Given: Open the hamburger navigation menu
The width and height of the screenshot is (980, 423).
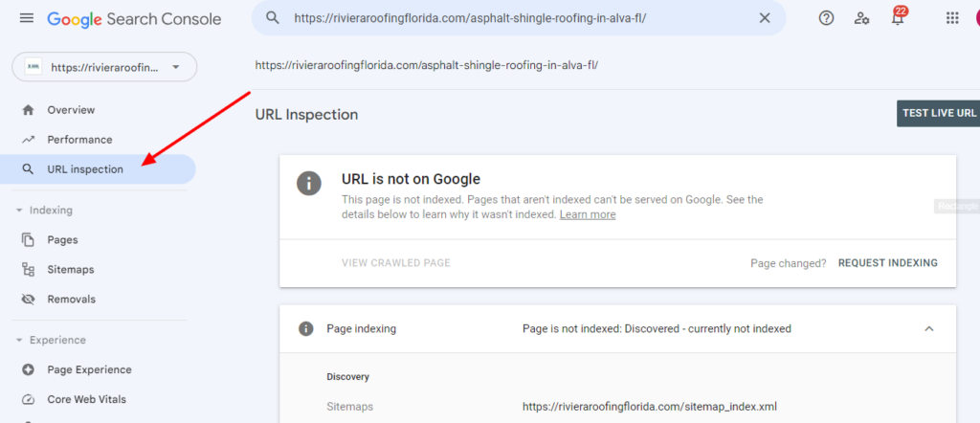Looking at the screenshot, I should [27, 18].
